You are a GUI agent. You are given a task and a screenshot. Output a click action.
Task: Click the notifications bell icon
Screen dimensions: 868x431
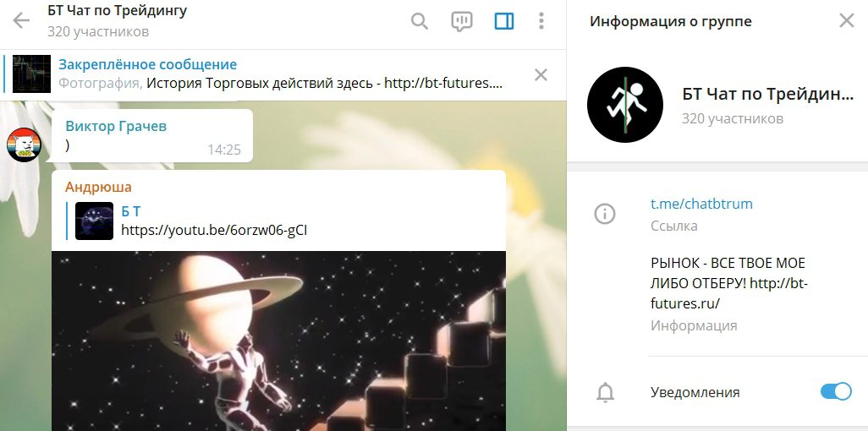point(605,392)
